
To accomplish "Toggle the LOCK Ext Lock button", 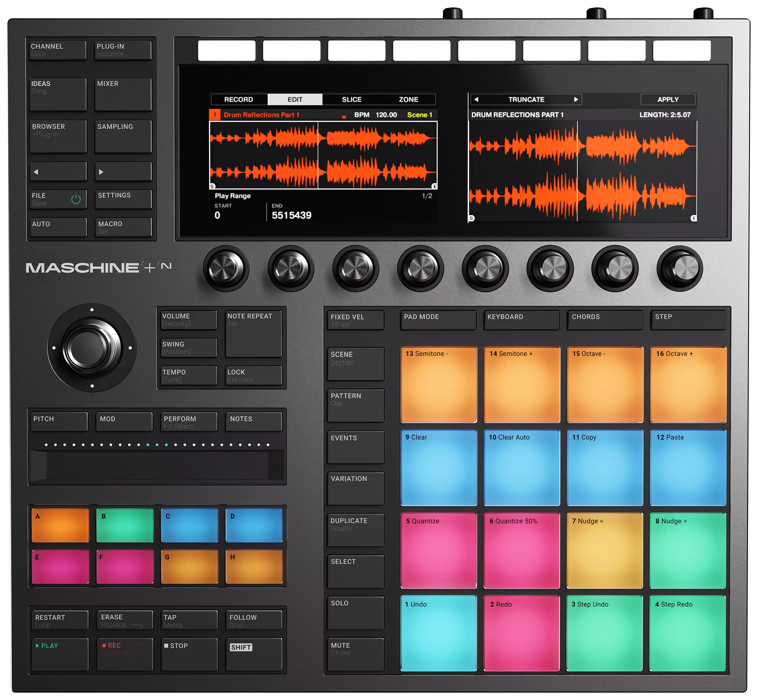I will [x=253, y=375].
